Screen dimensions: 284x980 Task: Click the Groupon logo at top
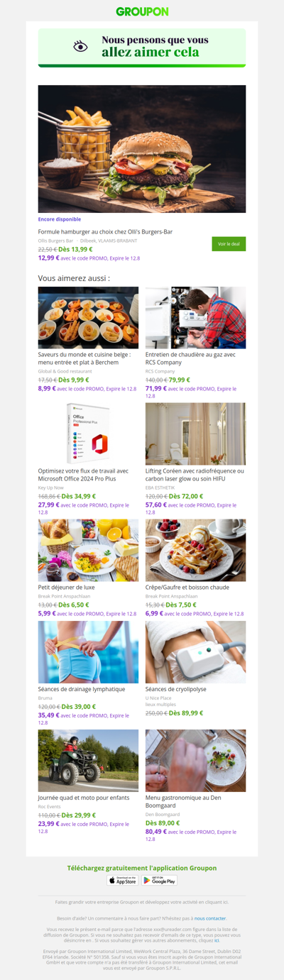(142, 11)
